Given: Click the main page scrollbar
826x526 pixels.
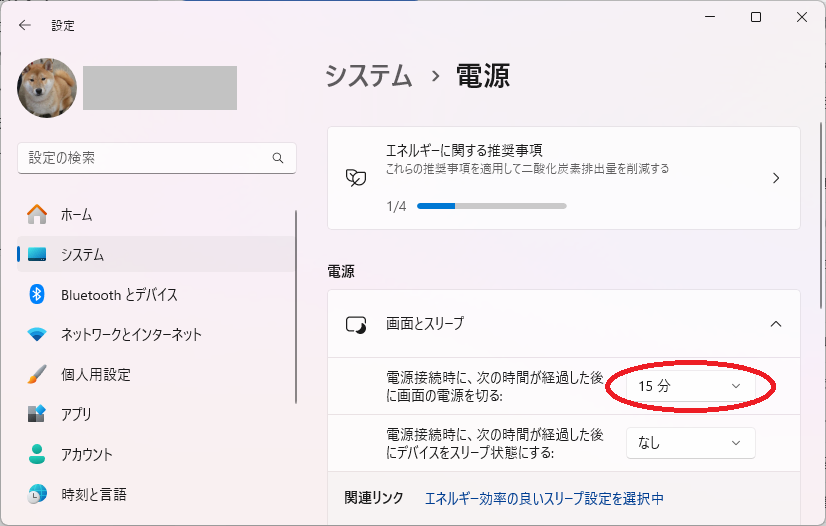Looking at the screenshot, I should point(821,215).
